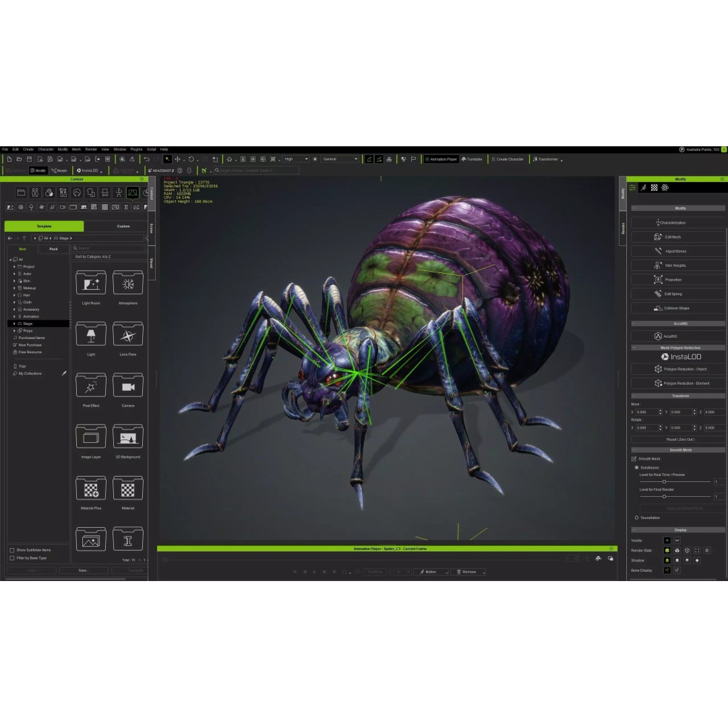This screenshot has width=728, height=728.
Task: Toggle the Smooth Mesh checkbox
Action: [x=634, y=459]
